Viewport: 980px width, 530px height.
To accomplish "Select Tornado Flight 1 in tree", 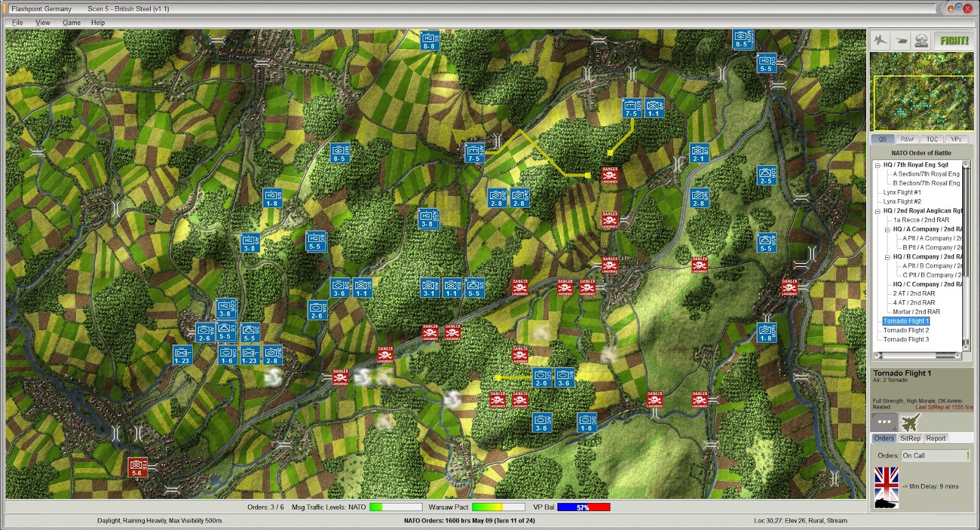I will (906, 321).
